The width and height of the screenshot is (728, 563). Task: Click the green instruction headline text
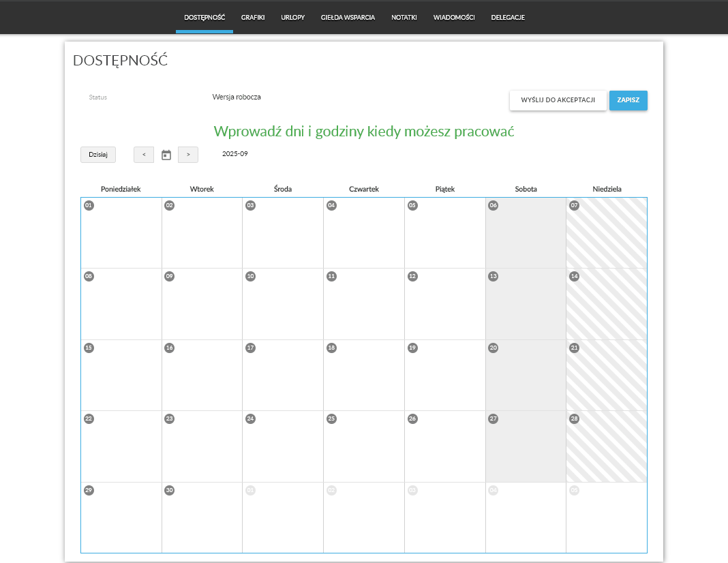[x=364, y=132]
